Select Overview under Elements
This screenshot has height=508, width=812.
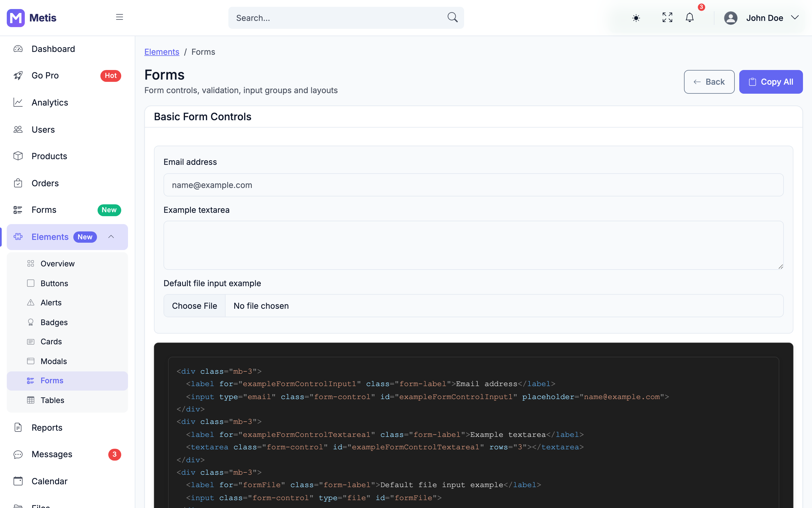(x=67, y=264)
